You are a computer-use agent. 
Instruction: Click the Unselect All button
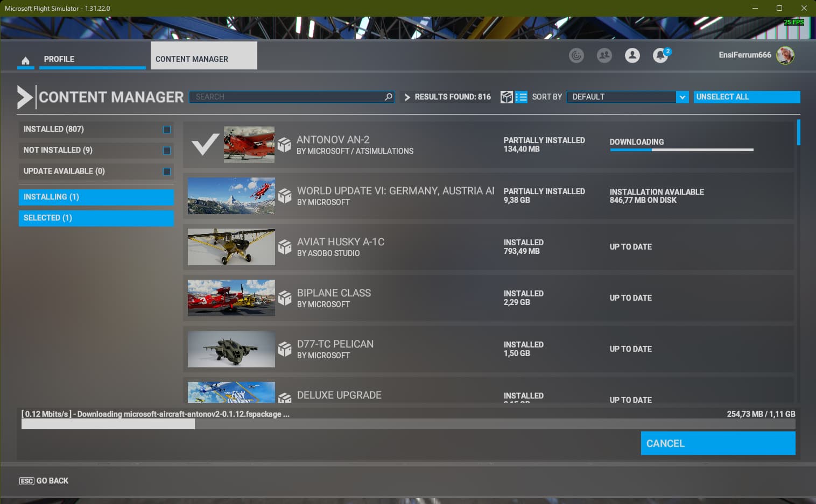pyautogui.click(x=747, y=97)
